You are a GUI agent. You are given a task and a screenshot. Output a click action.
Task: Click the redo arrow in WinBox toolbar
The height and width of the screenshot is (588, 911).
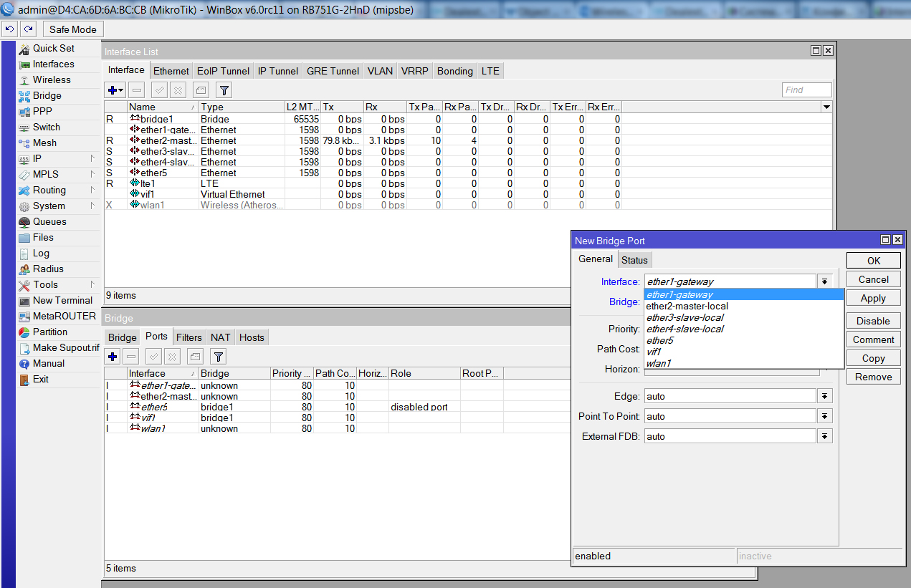click(x=28, y=29)
